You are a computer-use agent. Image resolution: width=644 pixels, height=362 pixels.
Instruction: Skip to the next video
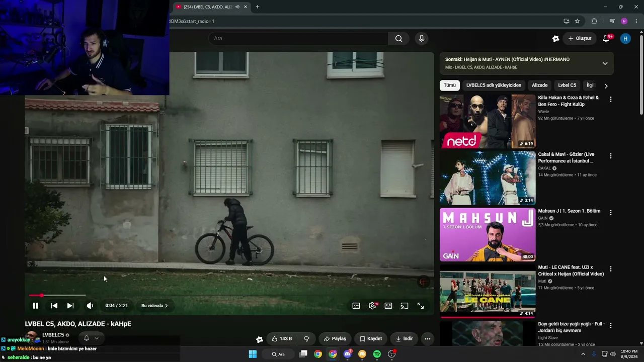click(70, 306)
